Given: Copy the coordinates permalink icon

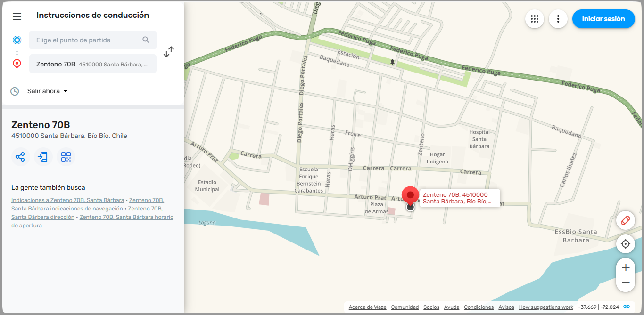Looking at the screenshot, I should pyautogui.click(x=627, y=307).
